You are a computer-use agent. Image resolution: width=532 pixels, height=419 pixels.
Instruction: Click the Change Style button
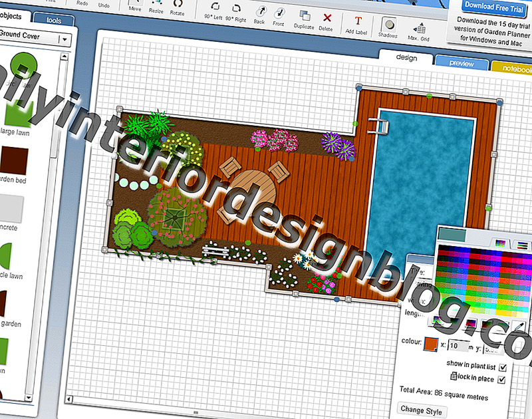click(x=421, y=410)
